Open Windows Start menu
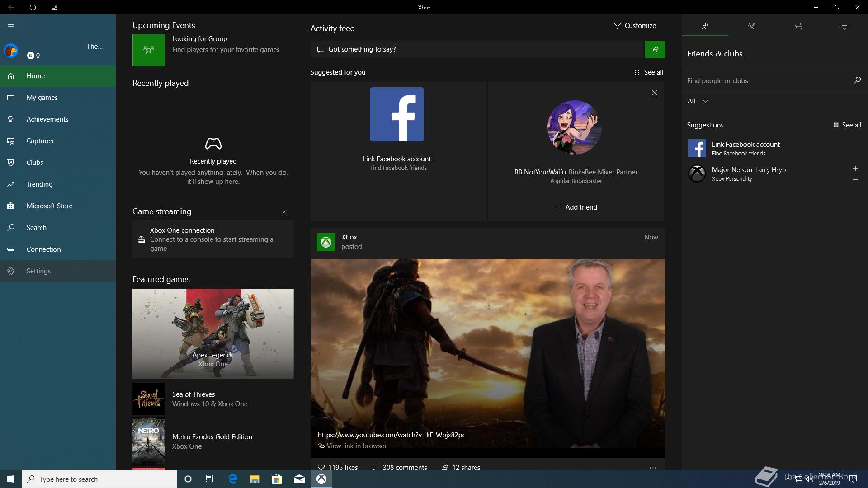 (x=11, y=479)
